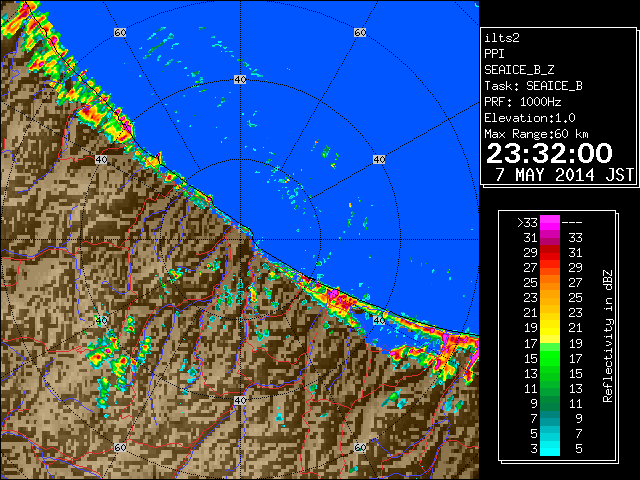This screenshot has height=480, width=640.
Task: Click the radar name text 'ilts2'
Action: click(502, 38)
